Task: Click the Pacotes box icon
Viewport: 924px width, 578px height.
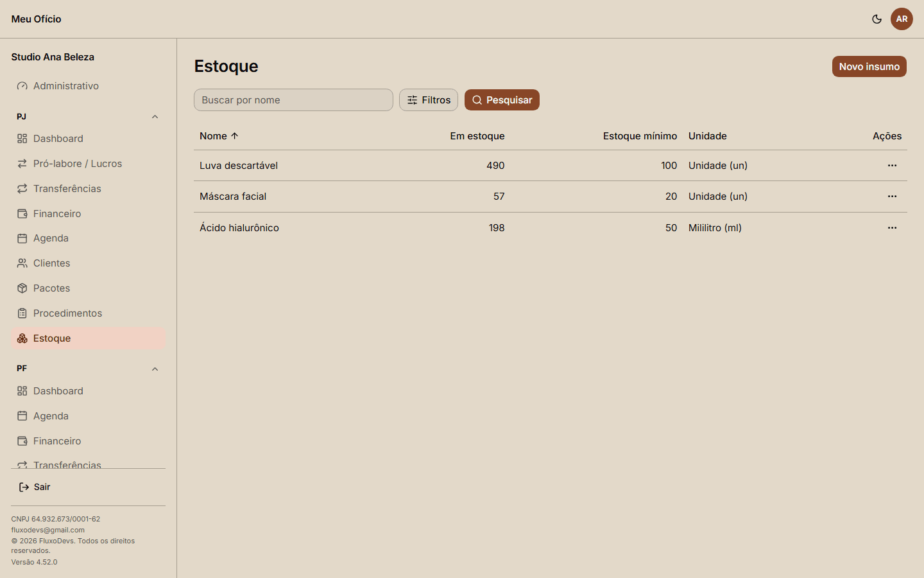Action: (22, 288)
